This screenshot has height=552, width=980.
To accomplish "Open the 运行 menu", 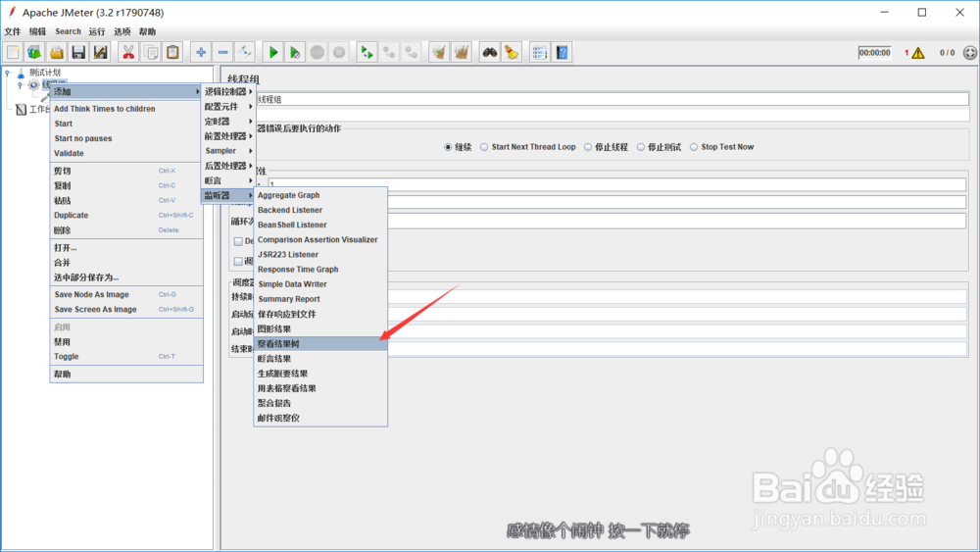I will [97, 31].
